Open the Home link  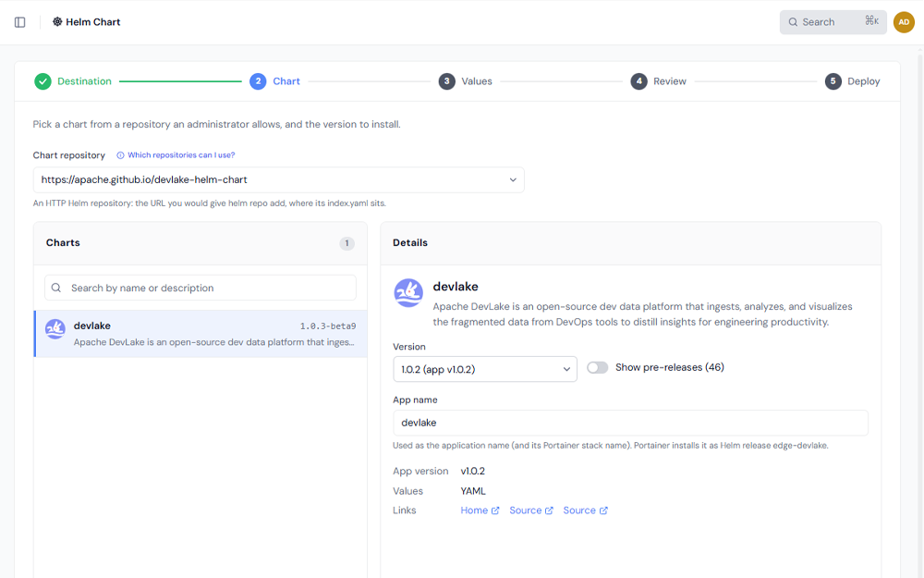[474, 510]
